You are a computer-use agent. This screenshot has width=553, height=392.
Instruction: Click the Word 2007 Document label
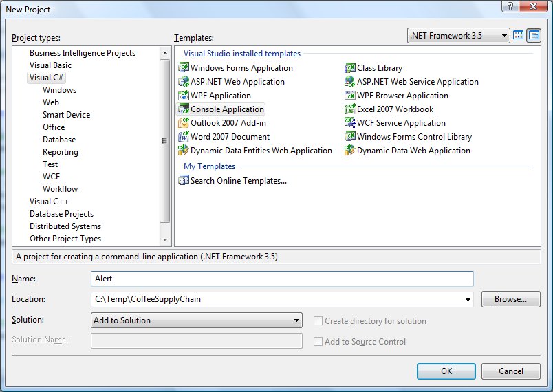pos(230,137)
